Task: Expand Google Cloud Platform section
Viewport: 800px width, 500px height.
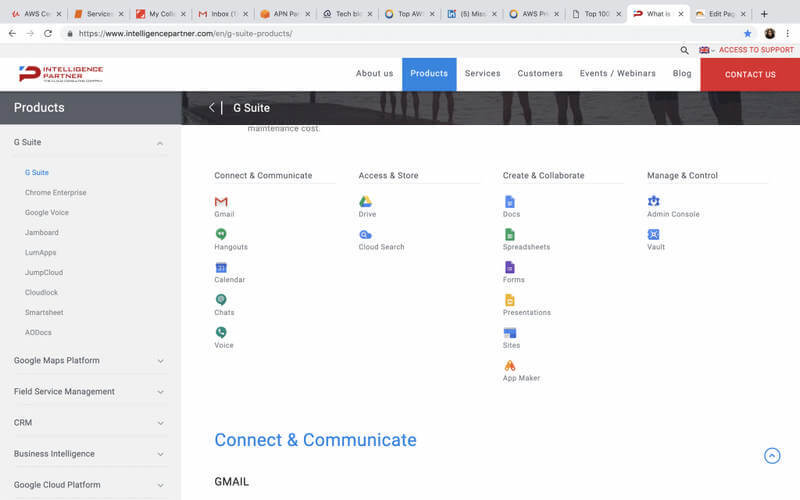Action: (x=160, y=486)
